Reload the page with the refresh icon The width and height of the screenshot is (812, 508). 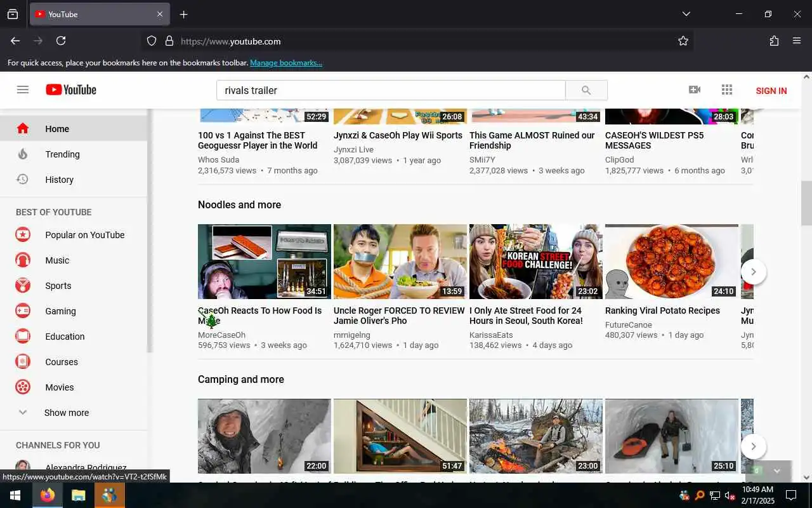(x=61, y=41)
